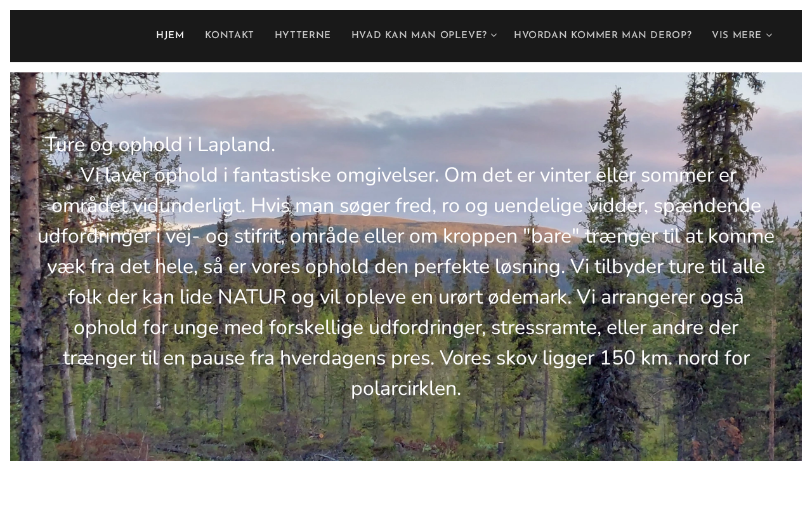Click the word 'polarcirklen.' at paragraph end

(x=406, y=389)
